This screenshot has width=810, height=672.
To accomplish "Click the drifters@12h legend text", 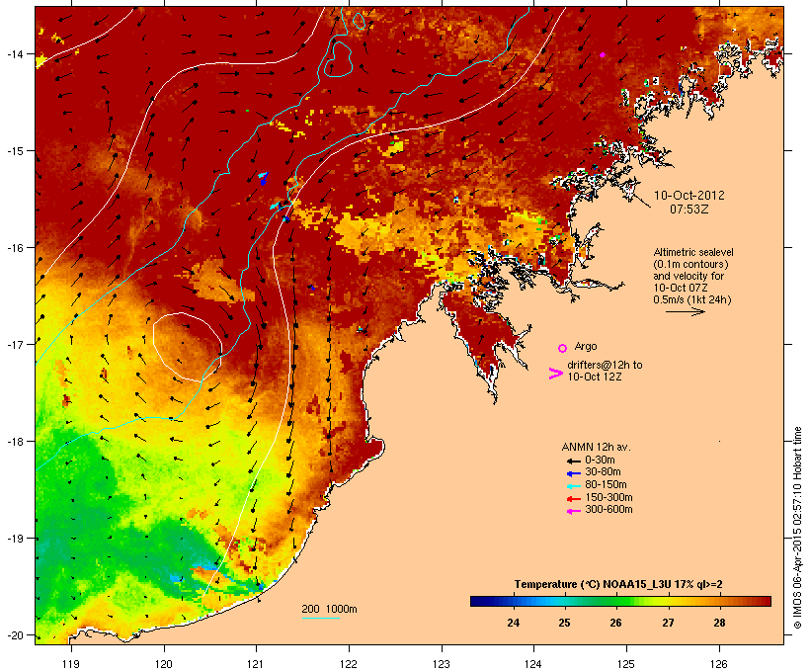I will tap(605, 371).
